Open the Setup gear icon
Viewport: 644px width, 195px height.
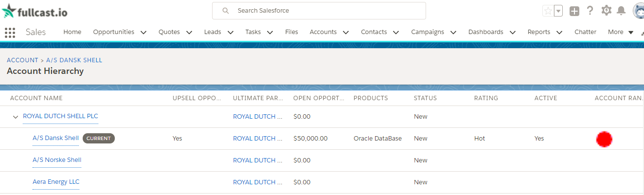tap(606, 11)
